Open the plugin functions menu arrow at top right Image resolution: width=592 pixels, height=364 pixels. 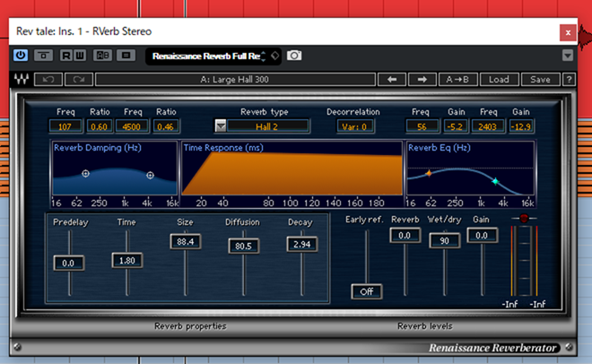click(567, 56)
